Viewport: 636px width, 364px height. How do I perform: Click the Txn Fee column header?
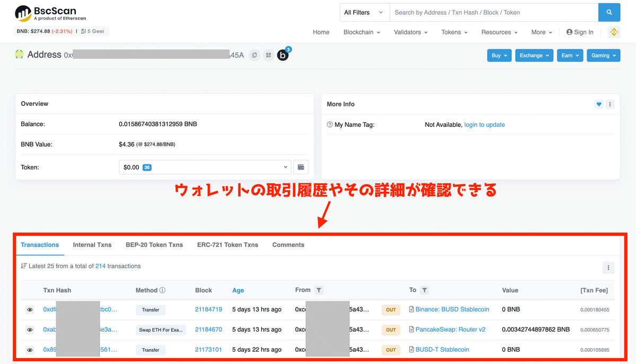594,290
